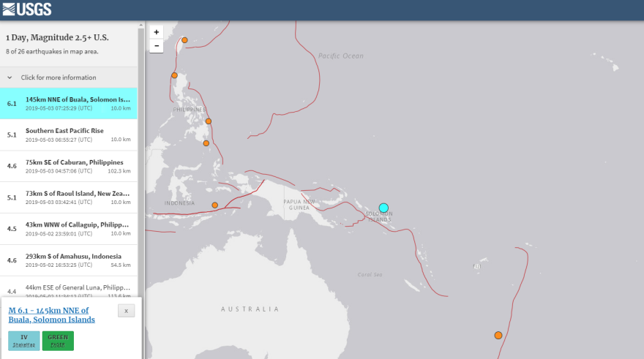Select 43km WNW of Callaguip earthquake
Image resolution: width=644 pixels, height=359 pixels.
[70, 229]
